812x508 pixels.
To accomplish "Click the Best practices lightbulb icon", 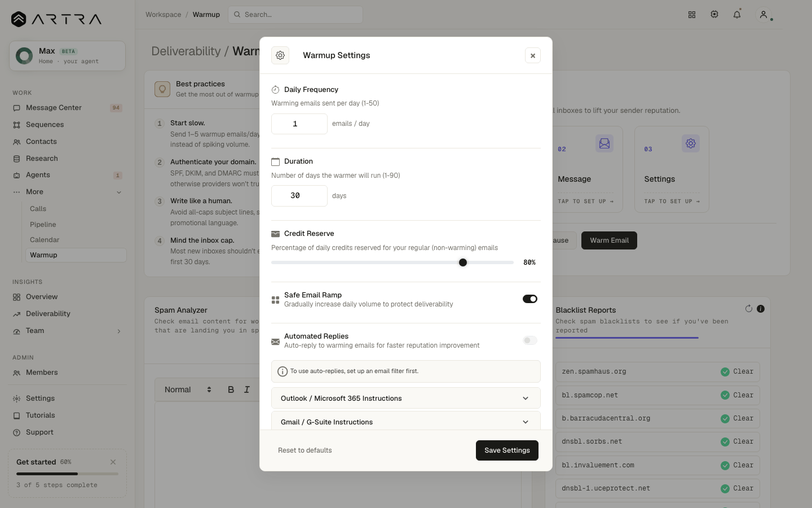I will [162, 89].
